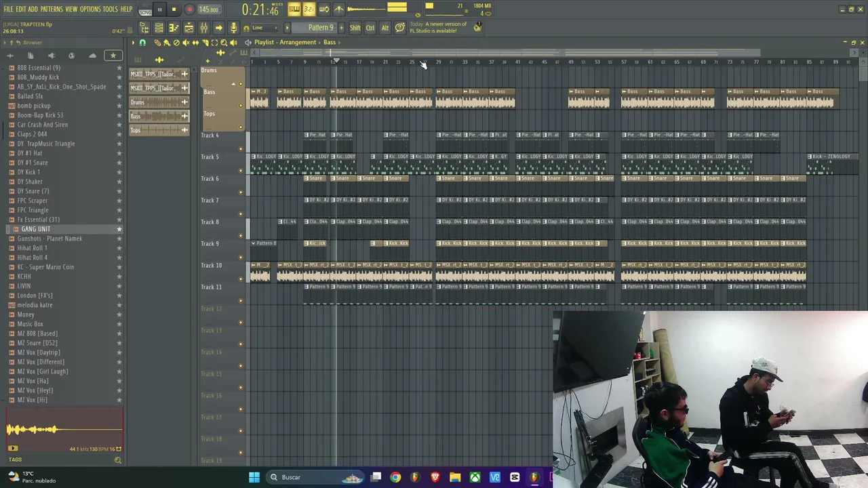Open the FILE menu
Viewport: 868px width, 488px height.
pos(9,9)
